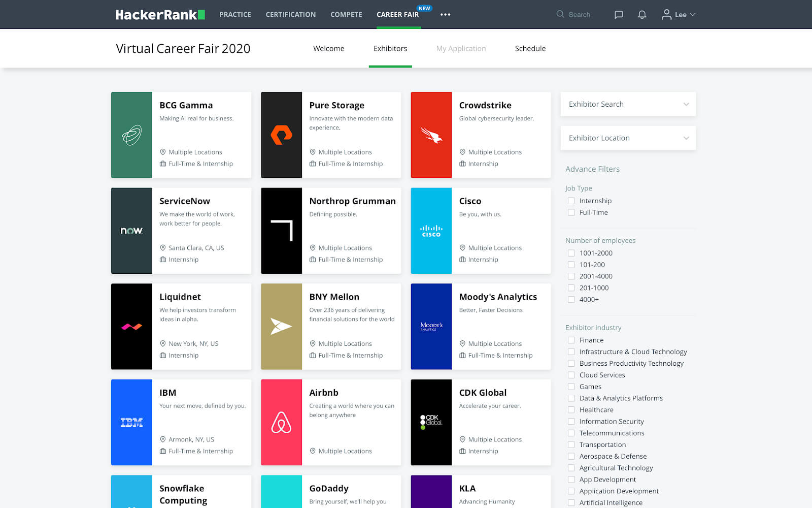The image size is (812, 508).
Task: Open the Lee account dropdown chevron
Action: coord(693,15)
